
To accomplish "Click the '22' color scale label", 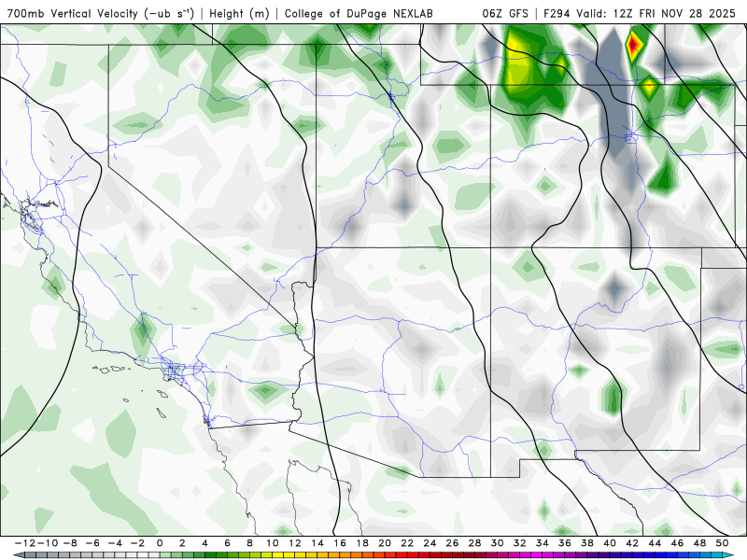I will pos(407,543).
